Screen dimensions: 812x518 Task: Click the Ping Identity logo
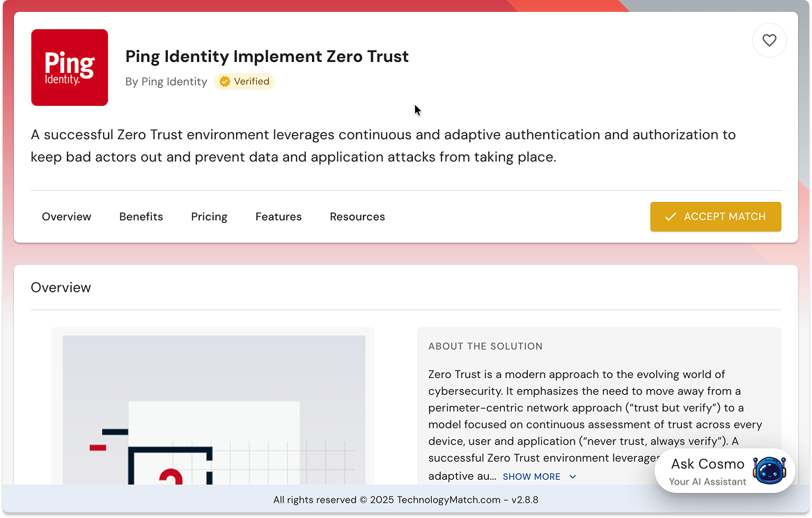coord(69,67)
